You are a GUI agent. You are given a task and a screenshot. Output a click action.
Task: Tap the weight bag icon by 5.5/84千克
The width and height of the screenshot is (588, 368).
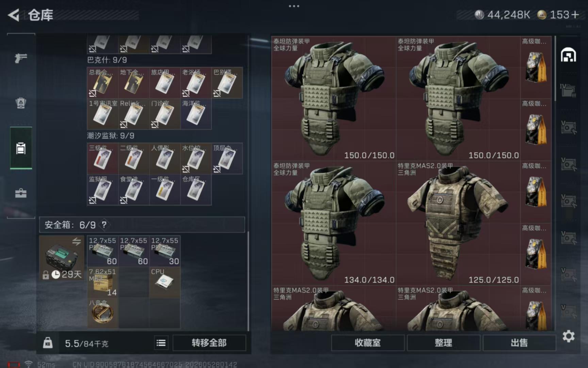click(48, 343)
